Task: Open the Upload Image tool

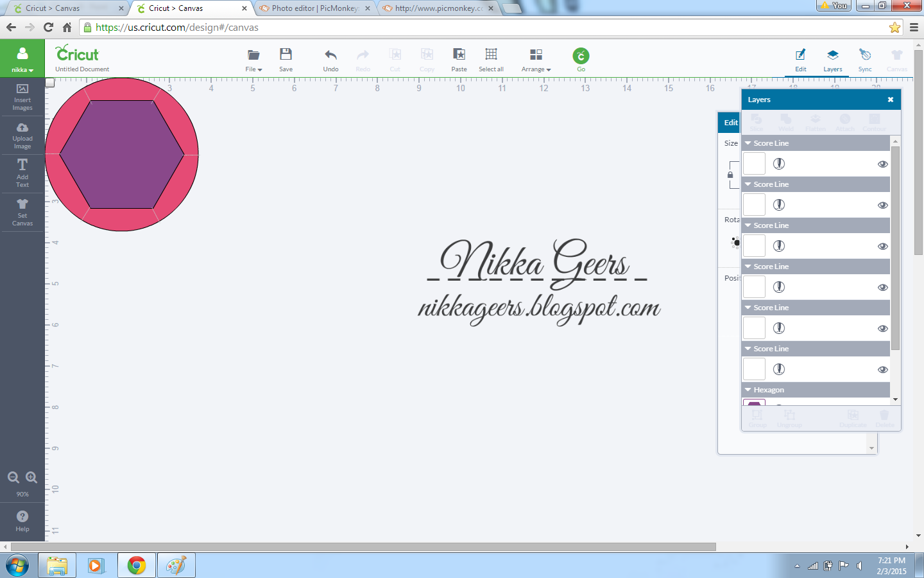Action: pyautogui.click(x=22, y=136)
